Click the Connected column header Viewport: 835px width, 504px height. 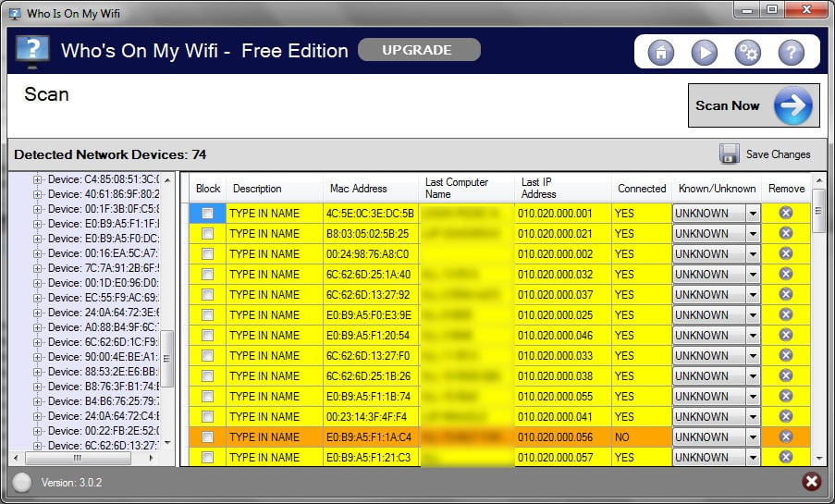tap(642, 189)
